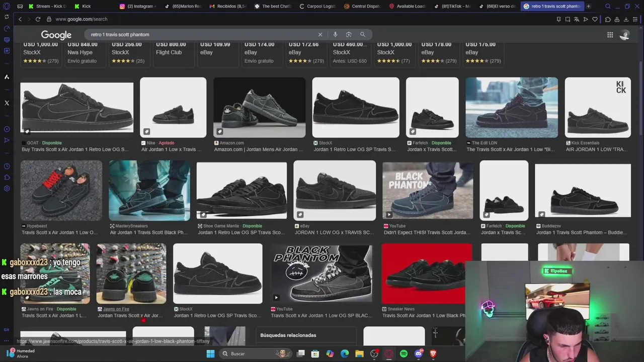The image size is (644, 362).
Task: Open the red-background Sneaker News thumbnail
Action: click(427, 274)
